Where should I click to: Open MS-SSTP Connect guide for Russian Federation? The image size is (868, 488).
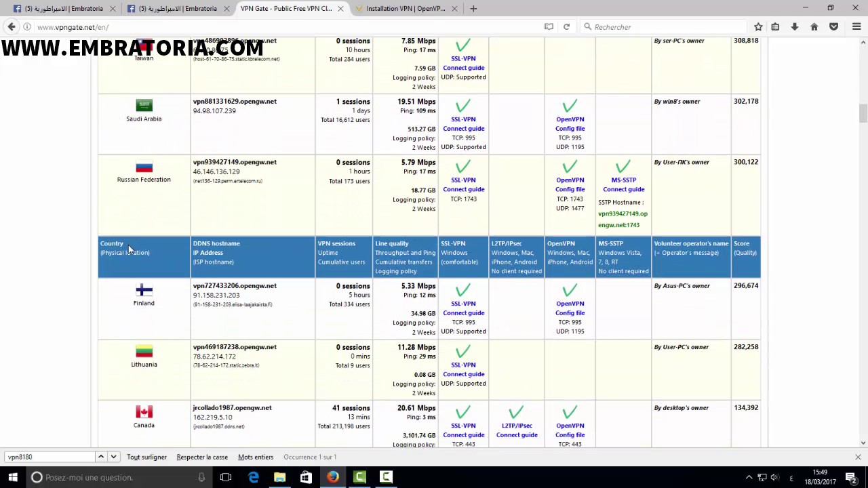pyautogui.click(x=624, y=184)
